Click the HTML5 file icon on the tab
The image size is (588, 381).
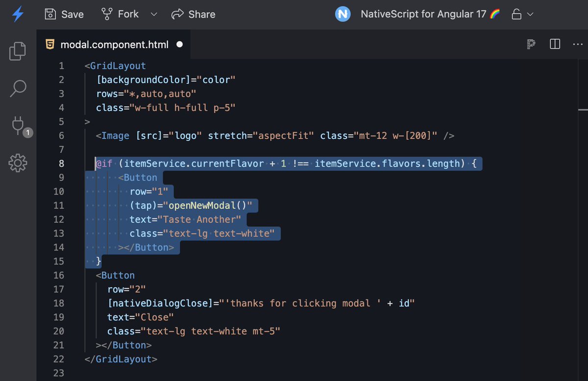click(49, 45)
